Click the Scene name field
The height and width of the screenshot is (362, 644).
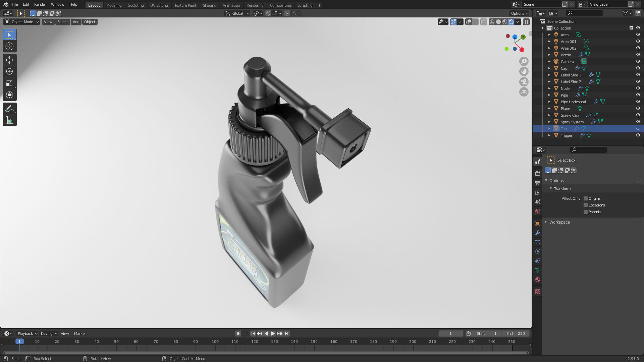(542, 4)
